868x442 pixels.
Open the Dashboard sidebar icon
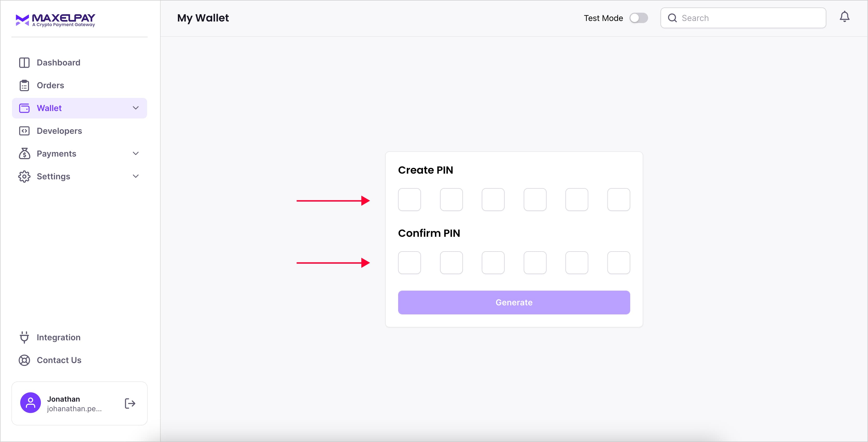pos(24,62)
